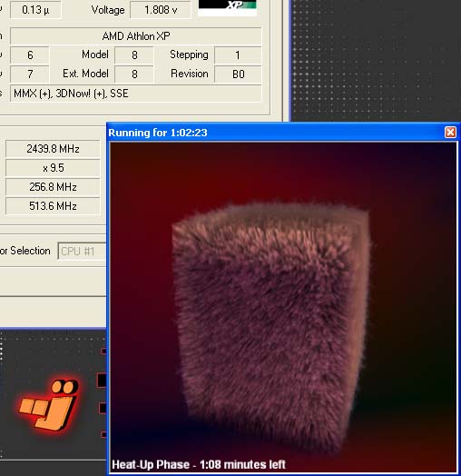Screen dimensions: 461x476
Task: Close the 'Running for 1:02:23' window
Action: tap(450, 133)
